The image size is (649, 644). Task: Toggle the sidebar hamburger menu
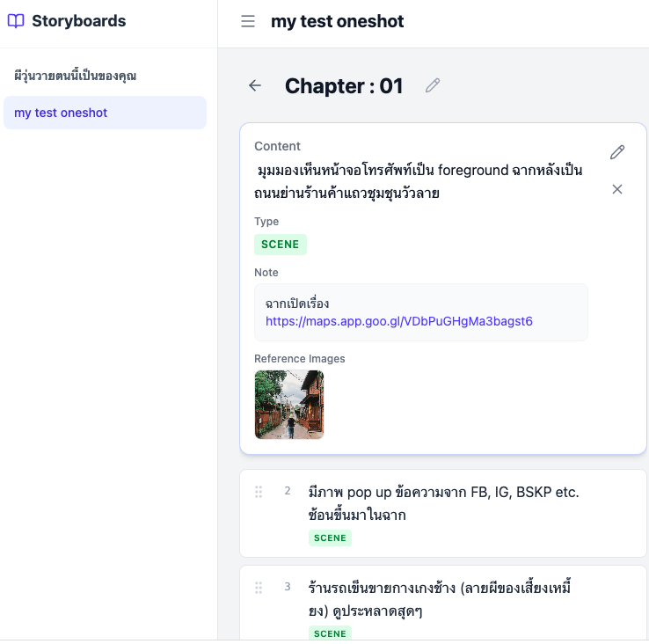pyautogui.click(x=248, y=21)
